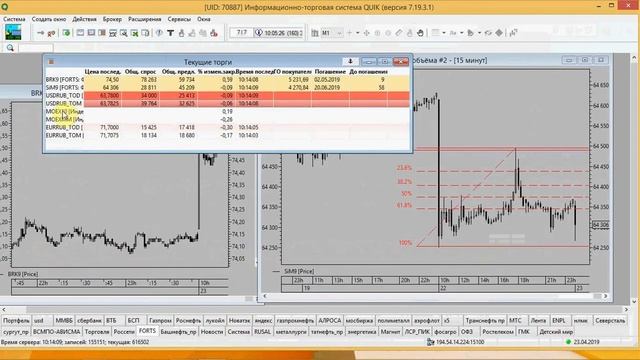This screenshot has height=360, width=640.
Task: Switch to the Роснефть tab
Action: [x=188, y=321]
